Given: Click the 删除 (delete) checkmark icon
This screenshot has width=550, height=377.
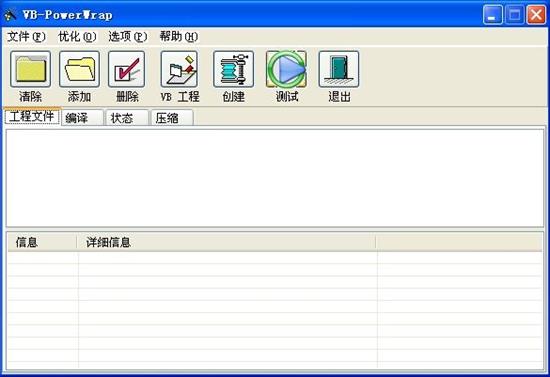Looking at the screenshot, I should [x=126, y=69].
